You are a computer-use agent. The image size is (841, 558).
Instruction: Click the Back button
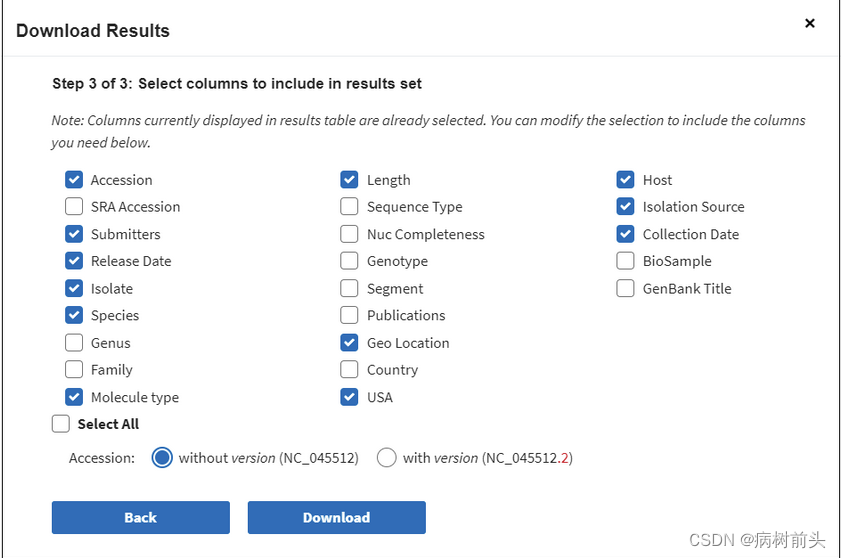[141, 517]
